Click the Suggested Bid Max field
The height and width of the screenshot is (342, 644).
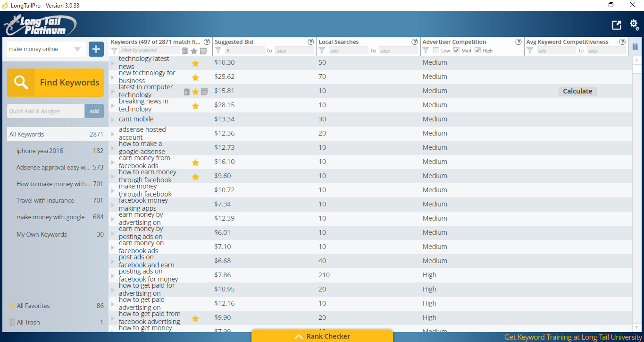294,51
